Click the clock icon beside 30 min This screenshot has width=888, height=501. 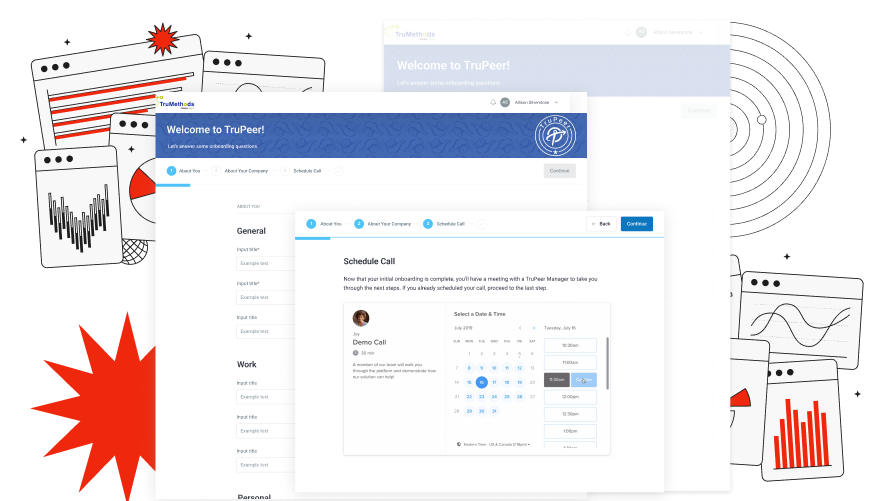click(356, 353)
